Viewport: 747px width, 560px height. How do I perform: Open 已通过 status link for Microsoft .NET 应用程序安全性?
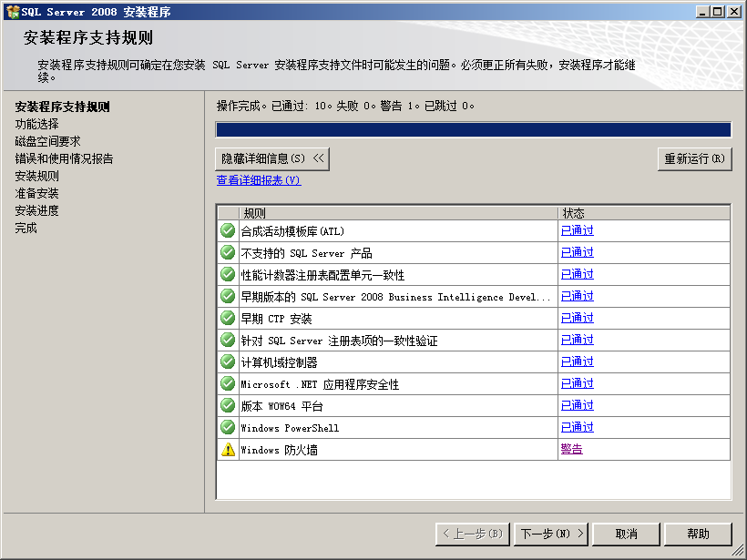click(577, 383)
